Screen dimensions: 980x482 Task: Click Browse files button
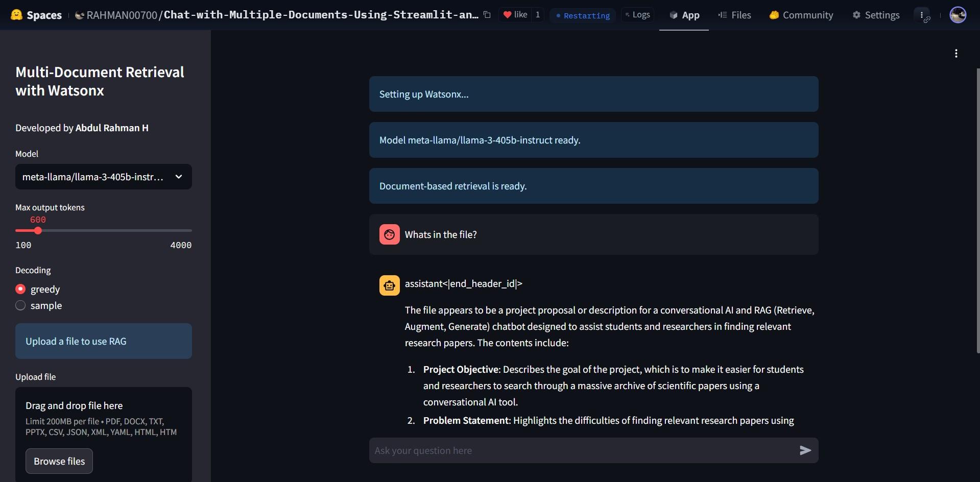pos(59,461)
